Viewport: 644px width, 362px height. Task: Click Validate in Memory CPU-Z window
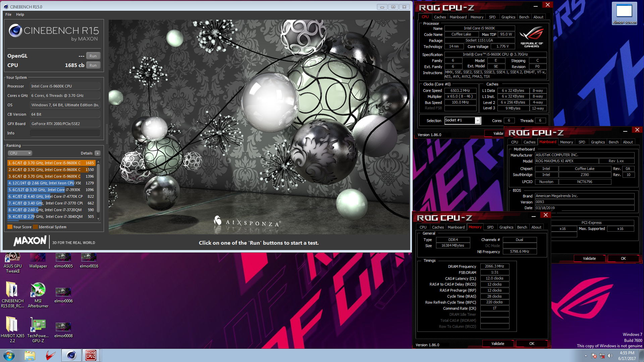pos(498,344)
